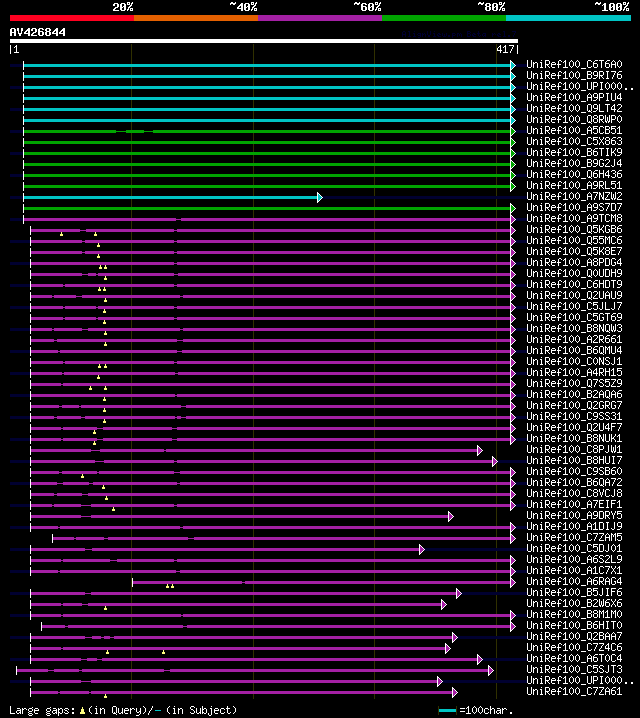Image resolution: width=640 pixels, height=718 pixels.
Task: Click the purple alignment bar for UniRef100_B6HIT0
Action: [x=278, y=626]
